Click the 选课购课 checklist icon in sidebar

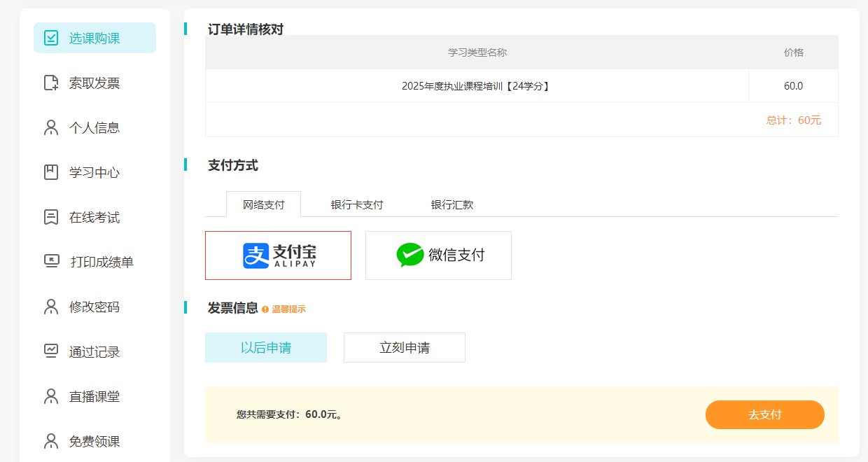(51, 38)
